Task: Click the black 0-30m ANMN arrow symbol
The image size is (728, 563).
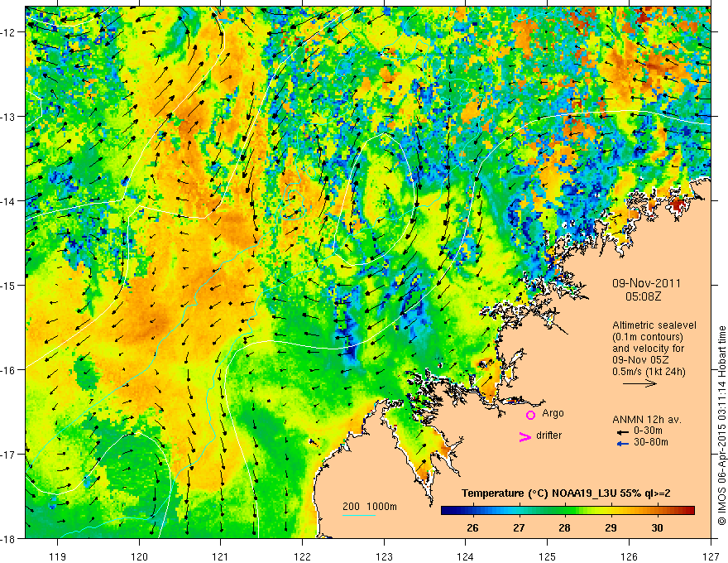Action: (623, 432)
